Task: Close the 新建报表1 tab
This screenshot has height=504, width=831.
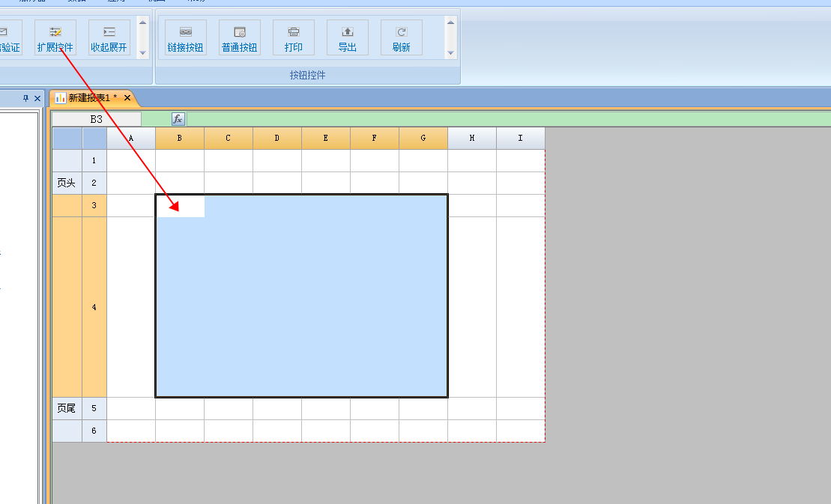Action: pyautogui.click(x=127, y=98)
